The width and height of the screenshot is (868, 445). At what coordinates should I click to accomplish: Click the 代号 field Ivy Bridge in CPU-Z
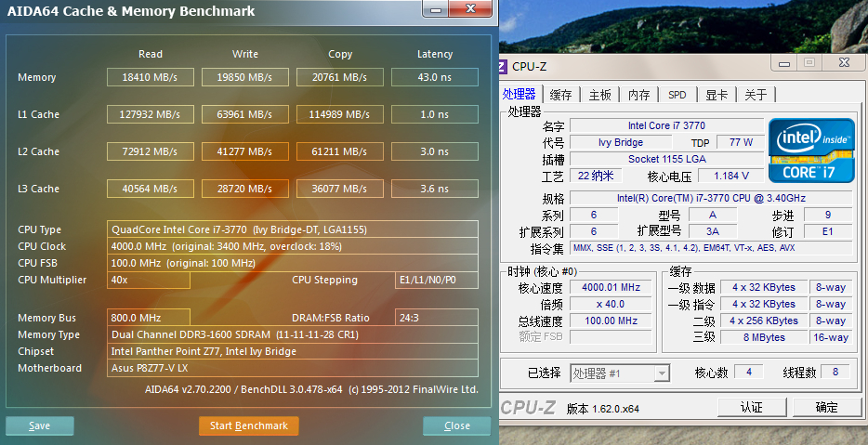(621, 142)
